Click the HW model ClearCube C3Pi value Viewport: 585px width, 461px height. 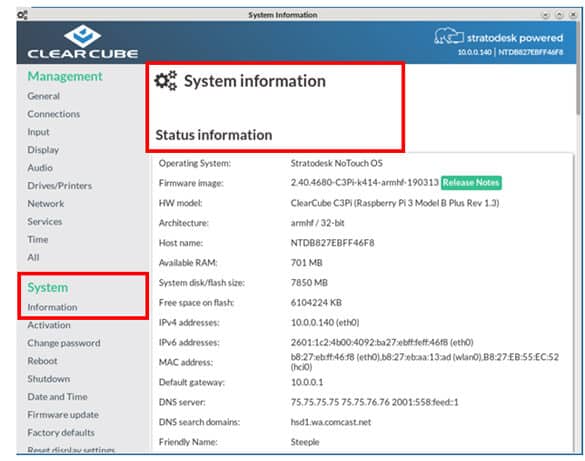pyautogui.click(x=395, y=203)
